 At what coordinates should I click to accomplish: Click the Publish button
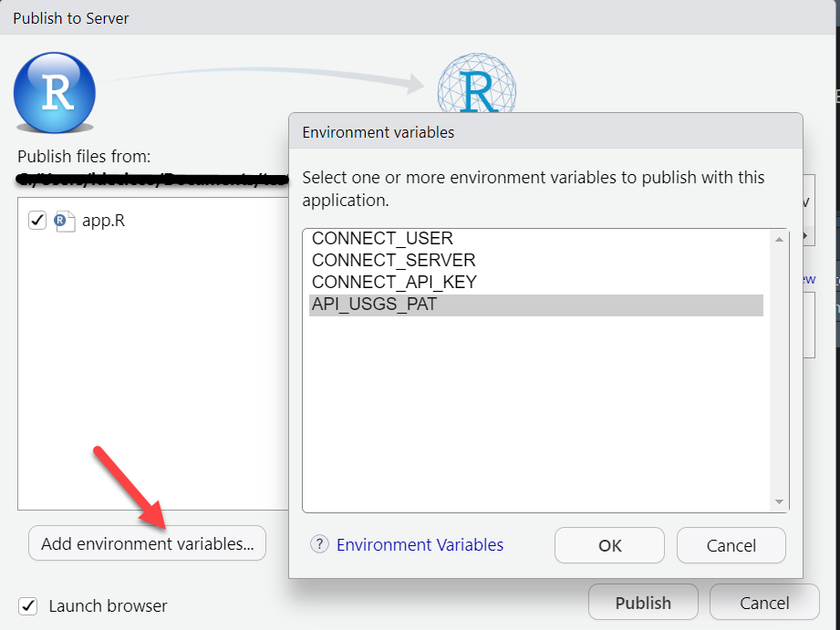pos(643,603)
